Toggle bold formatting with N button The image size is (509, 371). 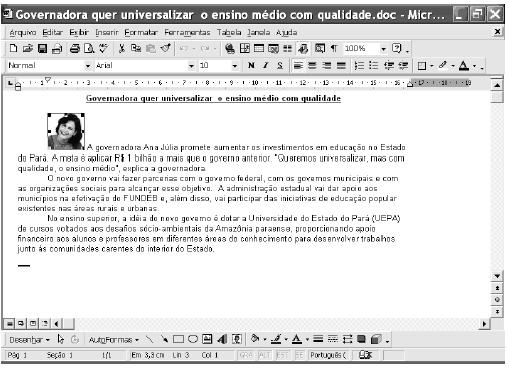point(251,65)
